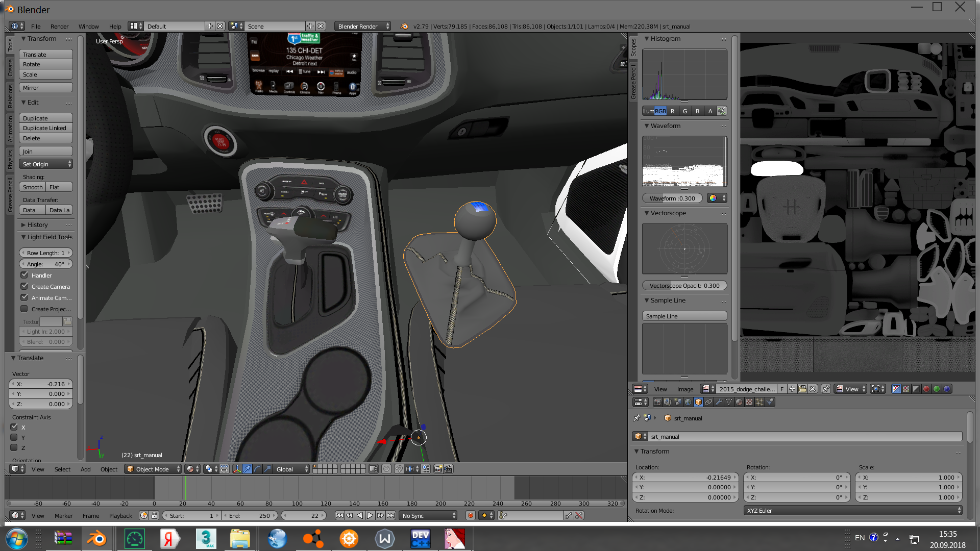
Task: Enable the Create Projector checkbox
Action: point(24,309)
